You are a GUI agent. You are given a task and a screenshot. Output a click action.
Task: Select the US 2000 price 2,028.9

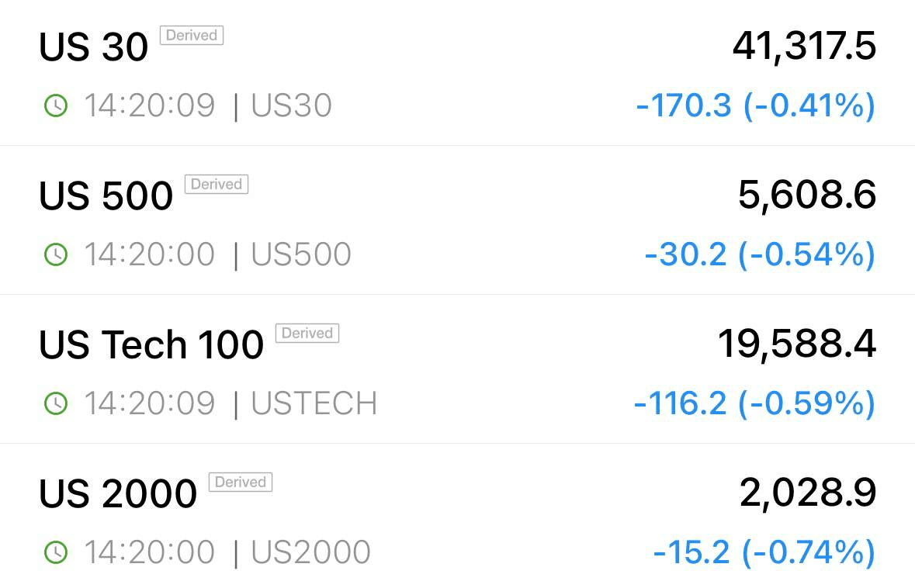[808, 493]
